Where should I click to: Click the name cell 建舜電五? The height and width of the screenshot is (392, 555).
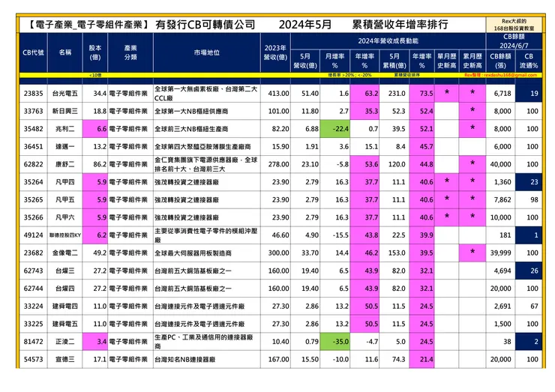coord(64,324)
